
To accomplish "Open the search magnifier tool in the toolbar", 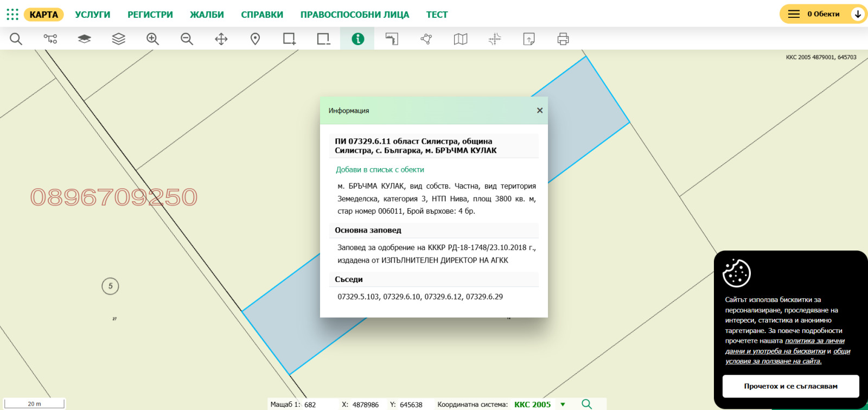I will click(16, 39).
